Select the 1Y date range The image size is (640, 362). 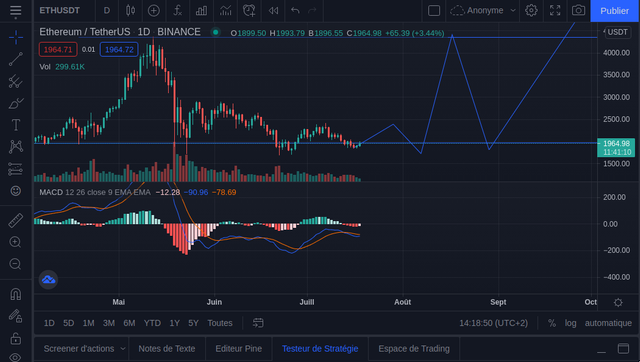[x=175, y=323]
